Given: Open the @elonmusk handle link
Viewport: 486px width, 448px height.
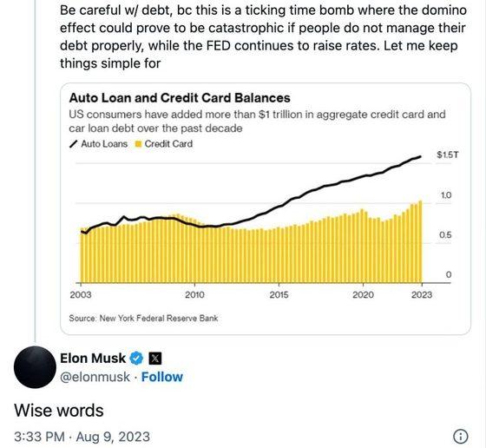Looking at the screenshot, I should (95, 378).
